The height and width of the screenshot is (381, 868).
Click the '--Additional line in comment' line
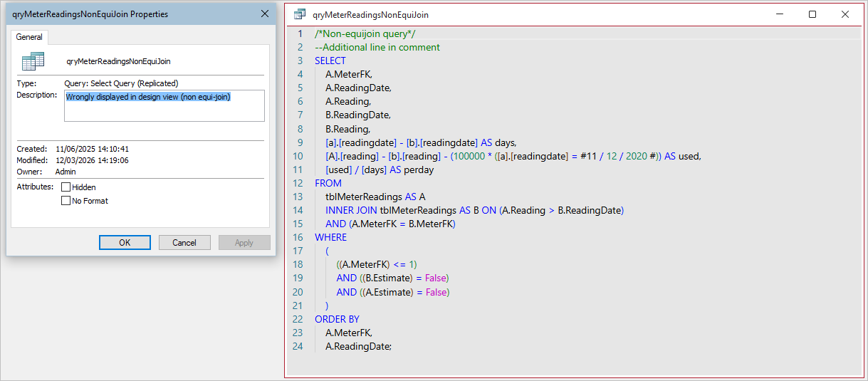377,47
